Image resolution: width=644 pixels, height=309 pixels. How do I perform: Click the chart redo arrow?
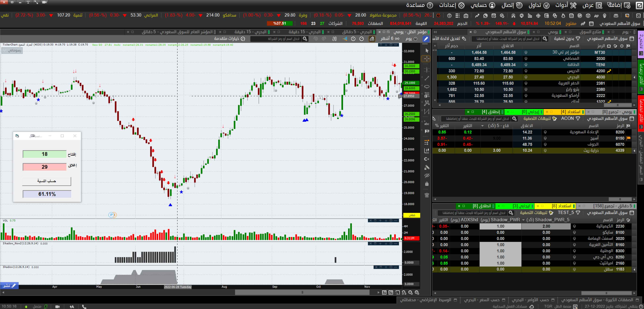(324, 39)
